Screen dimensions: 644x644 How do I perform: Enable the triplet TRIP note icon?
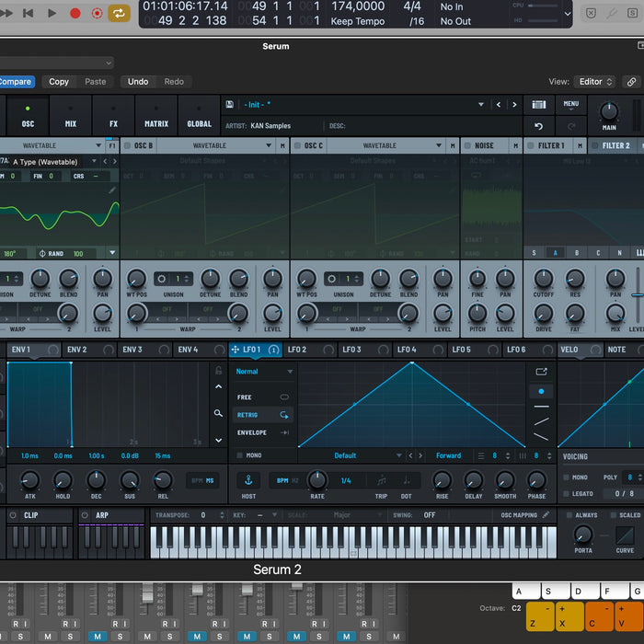(381, 480)
